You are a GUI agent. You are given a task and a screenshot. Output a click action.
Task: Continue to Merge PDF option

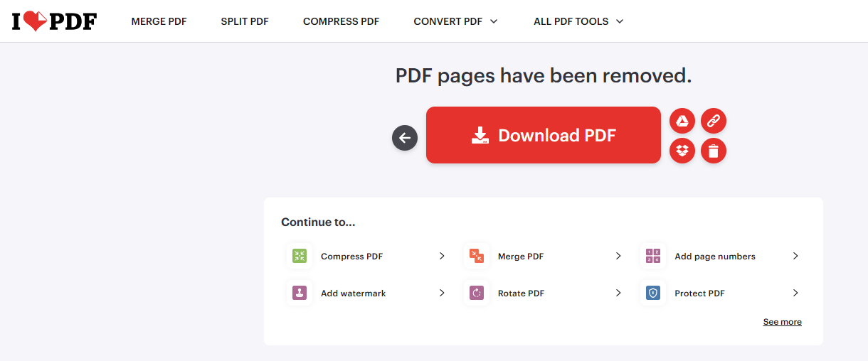point(521,257)
